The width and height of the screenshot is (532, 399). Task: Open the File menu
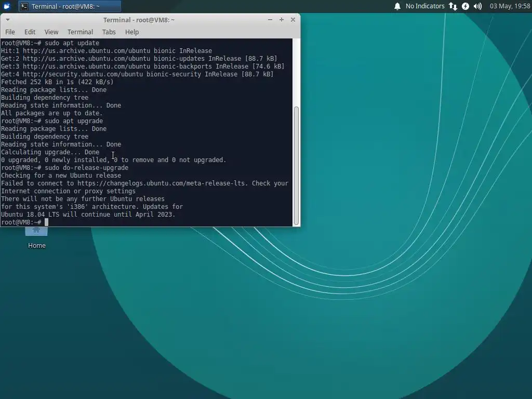tap(10, 32)
